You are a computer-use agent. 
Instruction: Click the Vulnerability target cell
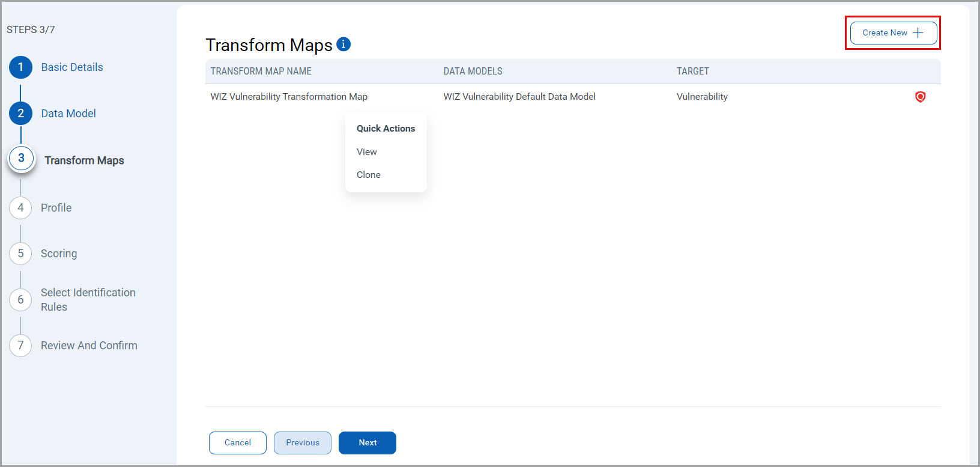[x=702, y=97]
